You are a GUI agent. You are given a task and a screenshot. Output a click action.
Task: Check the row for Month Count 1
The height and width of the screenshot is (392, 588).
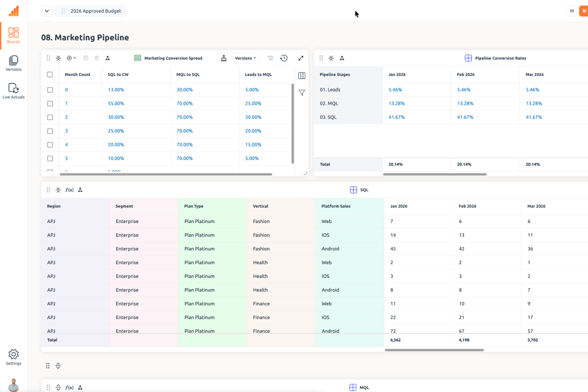click(x=50, y=103)
